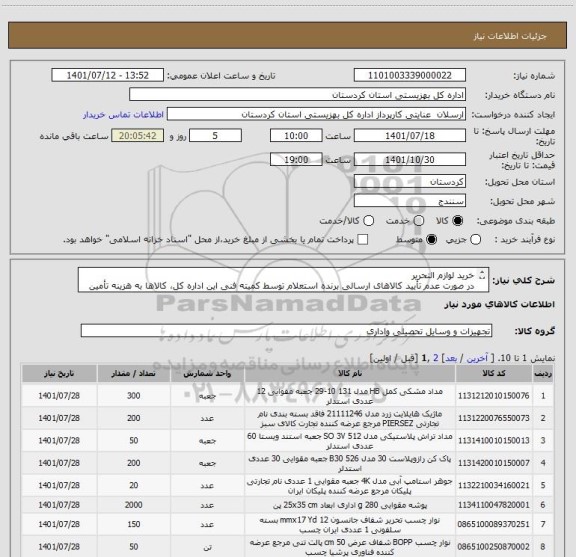Image resolution: width=576 pixels, height=557 pixels.
Task: Click quantity 2000 in row 6
Action: click(x=133, y=505)
